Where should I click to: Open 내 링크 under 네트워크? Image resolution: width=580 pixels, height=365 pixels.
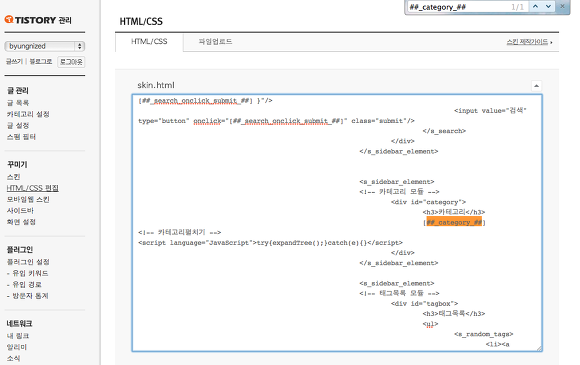click(x=18, y=336)
